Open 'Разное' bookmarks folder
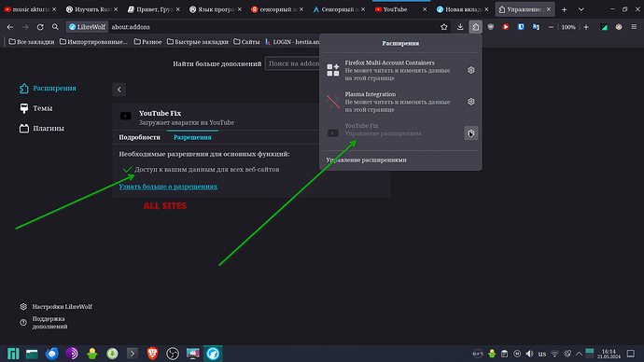Viewport: 644px width, 362px height. tap(147, 42)
